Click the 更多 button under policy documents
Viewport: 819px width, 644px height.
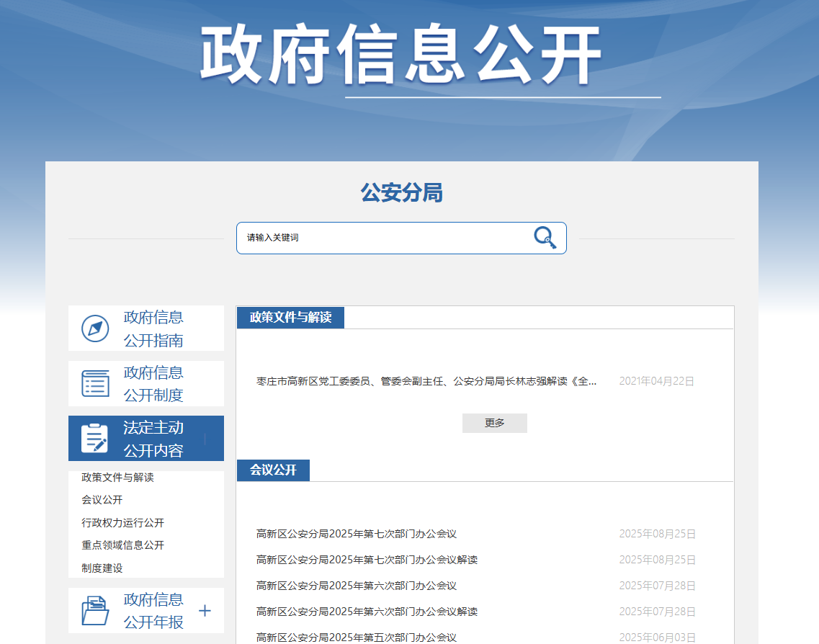click(494, 424)
